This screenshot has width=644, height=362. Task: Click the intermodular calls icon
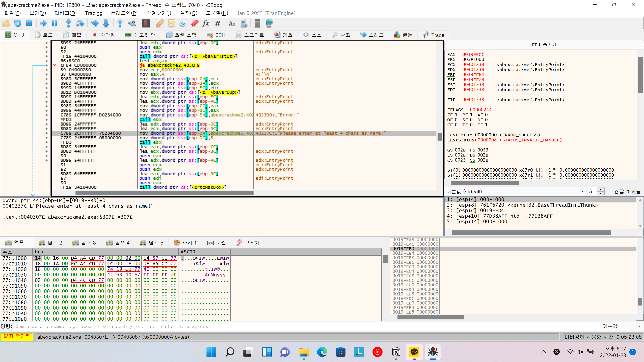tap(244, 23)
